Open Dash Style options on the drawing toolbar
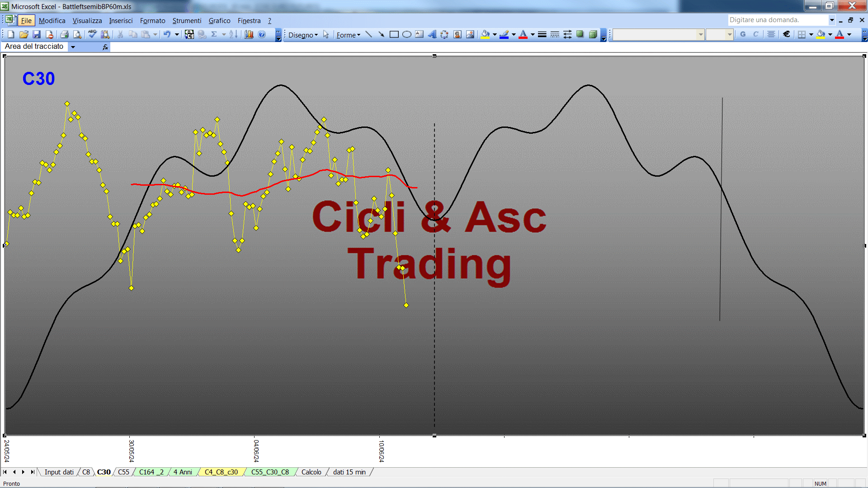 tap(555, 34)
